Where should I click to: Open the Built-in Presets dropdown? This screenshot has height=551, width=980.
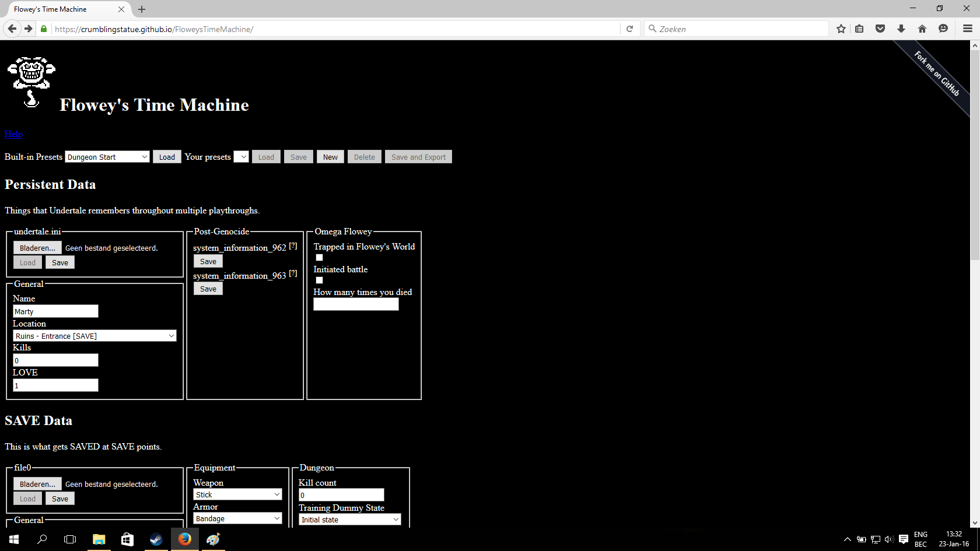(x=107, y=157)
